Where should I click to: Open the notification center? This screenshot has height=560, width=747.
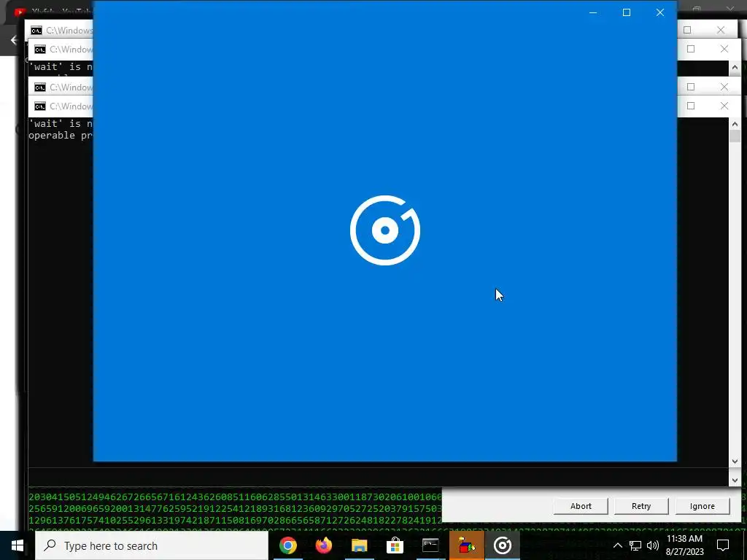[x=723, y=545]
